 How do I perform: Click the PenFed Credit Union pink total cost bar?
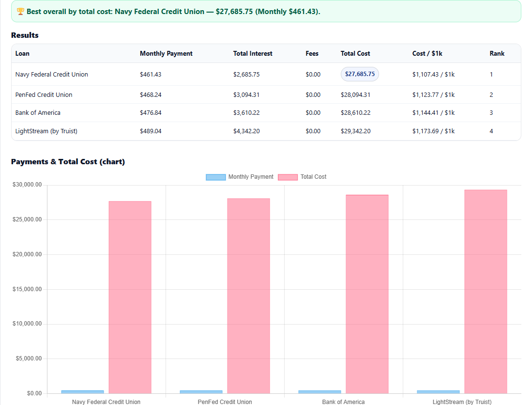249,296
